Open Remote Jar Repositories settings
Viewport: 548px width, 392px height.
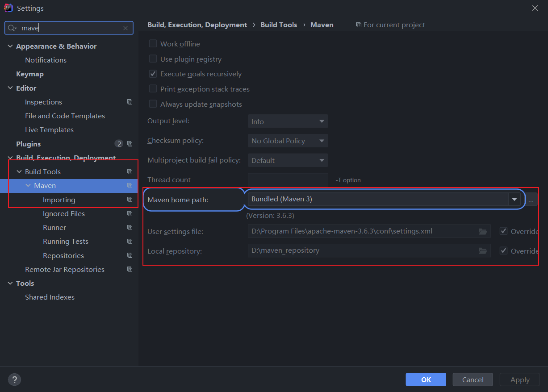pos(65,269)
